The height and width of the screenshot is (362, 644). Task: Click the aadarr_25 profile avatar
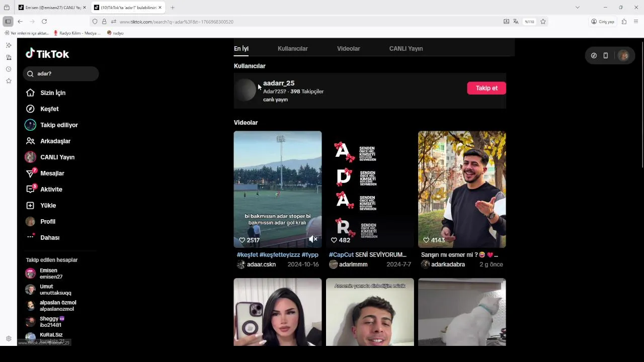click(246, 90)
